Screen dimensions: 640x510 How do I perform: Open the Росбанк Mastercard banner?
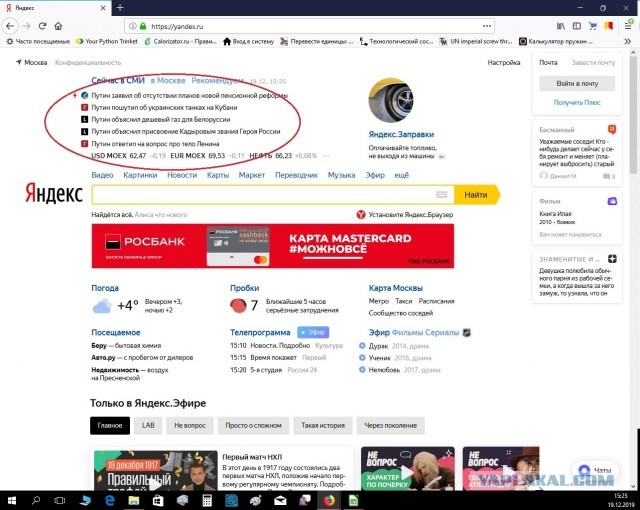point(273,246)
